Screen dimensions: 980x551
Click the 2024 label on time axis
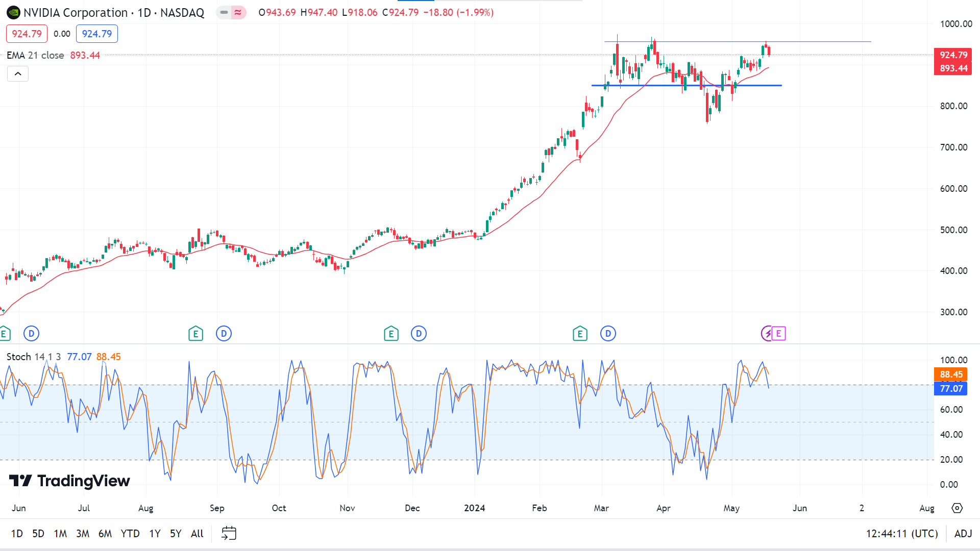[x=474, y=508]
